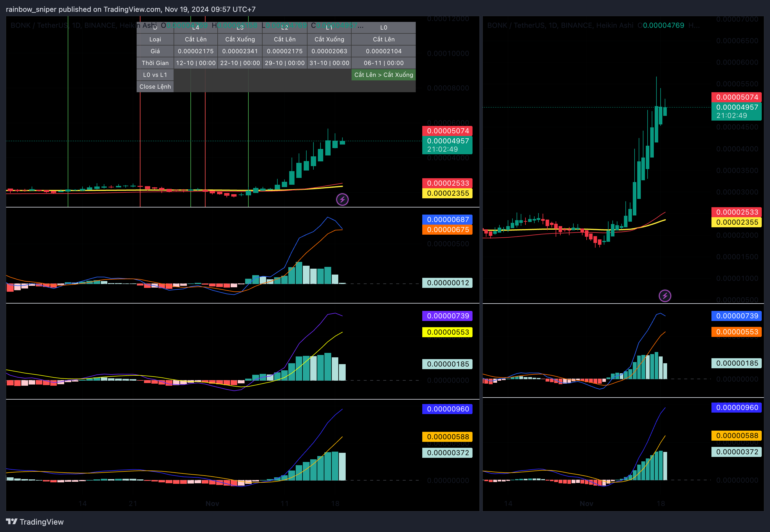Click time cell '29-10 | 00:00'

point(284,63)
